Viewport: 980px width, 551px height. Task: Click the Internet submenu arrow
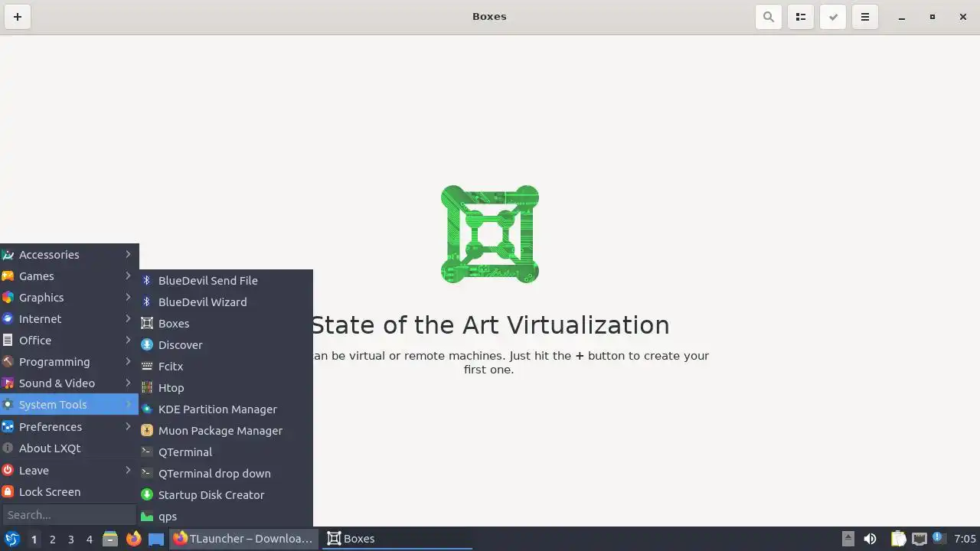click(128, 319)
